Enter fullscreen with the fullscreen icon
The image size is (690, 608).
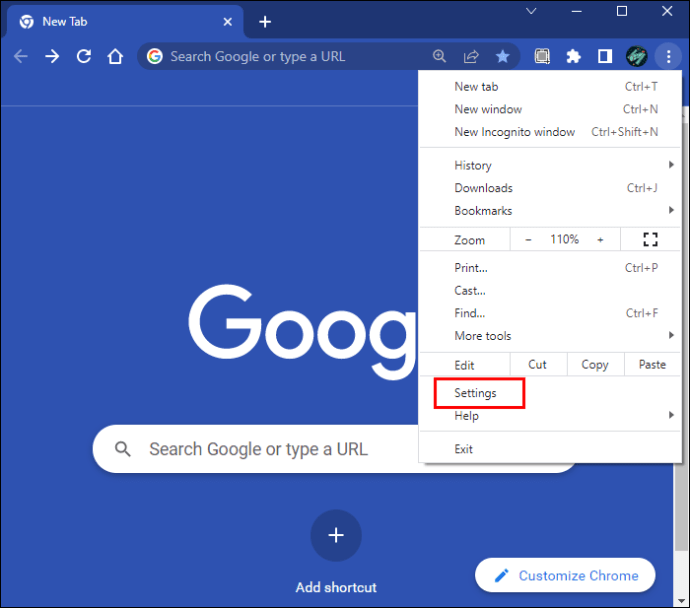(650, 240)
